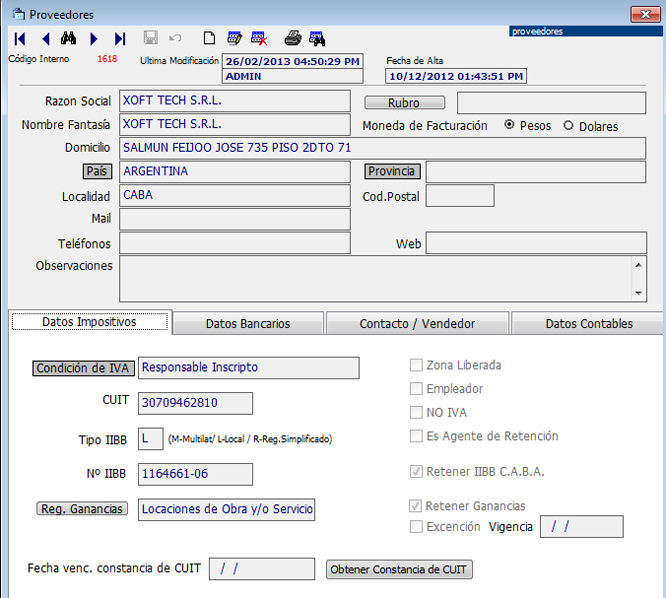The height and width of the screenshot is (598, 666).
Task: Click the edit record pencil icon
Action: tap(235, 39)
